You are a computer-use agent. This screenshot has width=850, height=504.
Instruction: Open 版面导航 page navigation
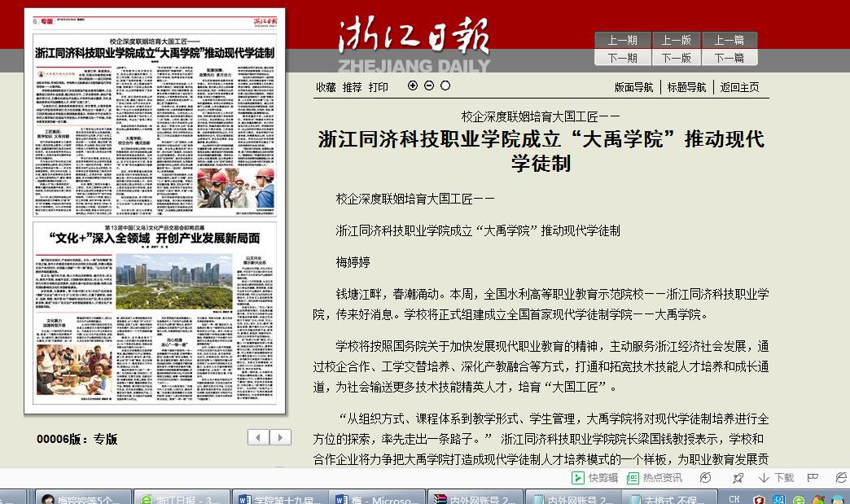(633, 88)
